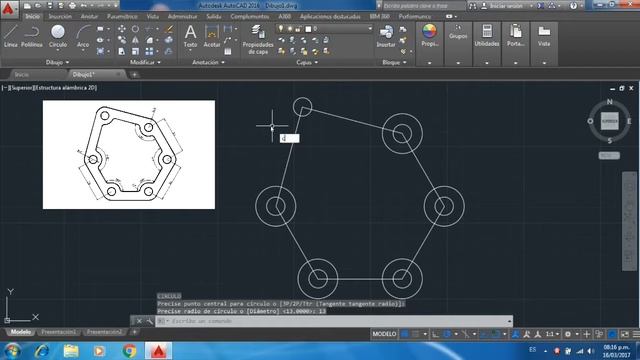Image resolution: width=640 pixels, height=360 pixels.
Task: Click the keyword search box in title bar
Action: coord(423,6)
